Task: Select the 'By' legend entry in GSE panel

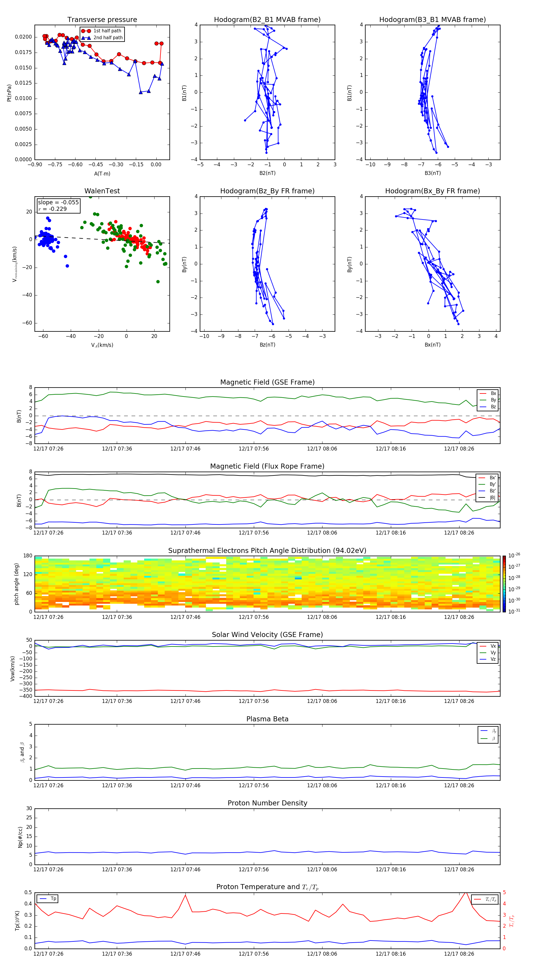Action: (x=488, y=400)
